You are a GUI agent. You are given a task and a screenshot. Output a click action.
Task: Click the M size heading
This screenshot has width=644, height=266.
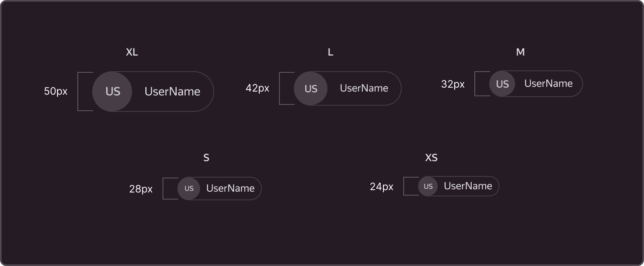(x=520, y=52)
